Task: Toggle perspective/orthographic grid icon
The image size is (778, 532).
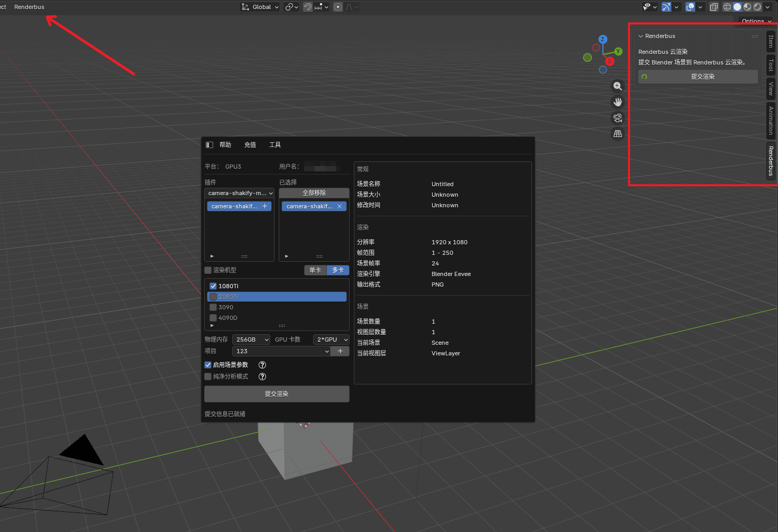Action: 618,134
